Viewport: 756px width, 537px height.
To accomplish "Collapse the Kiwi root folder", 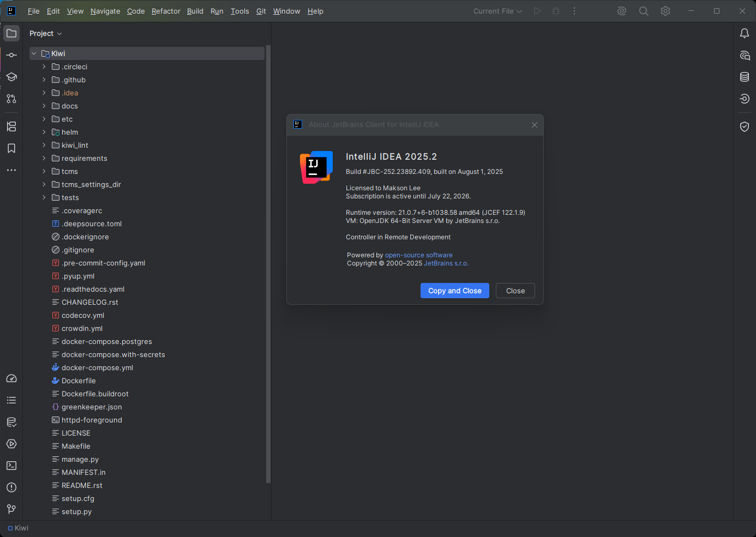I will click(34, 53).
